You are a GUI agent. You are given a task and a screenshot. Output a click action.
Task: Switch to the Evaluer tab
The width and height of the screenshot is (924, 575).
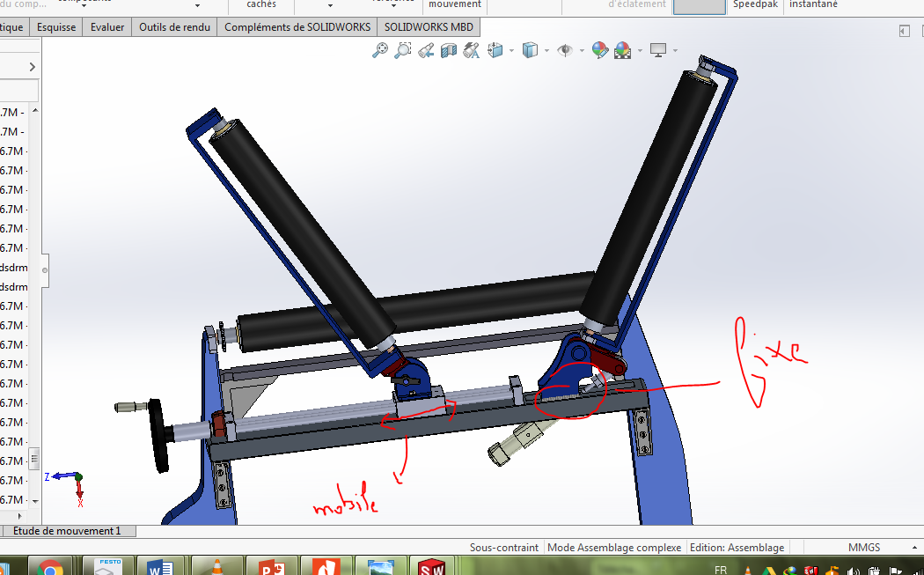click(107, 27)
